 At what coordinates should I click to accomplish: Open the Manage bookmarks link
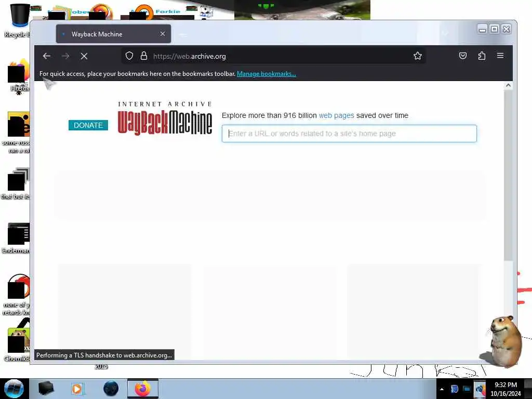click(267, 74)
